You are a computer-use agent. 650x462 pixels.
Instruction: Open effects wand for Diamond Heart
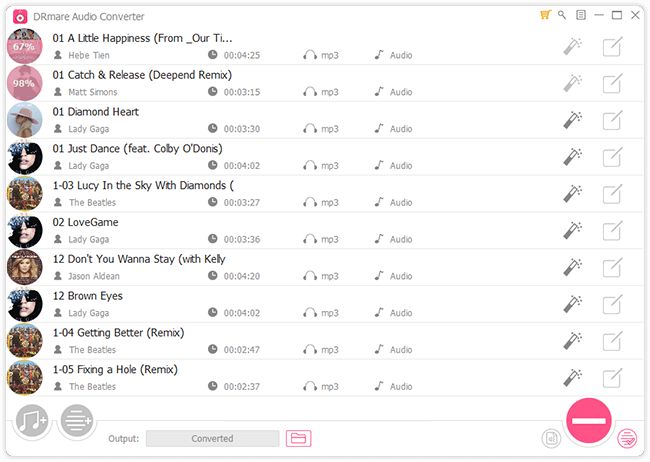click(573, 120)
